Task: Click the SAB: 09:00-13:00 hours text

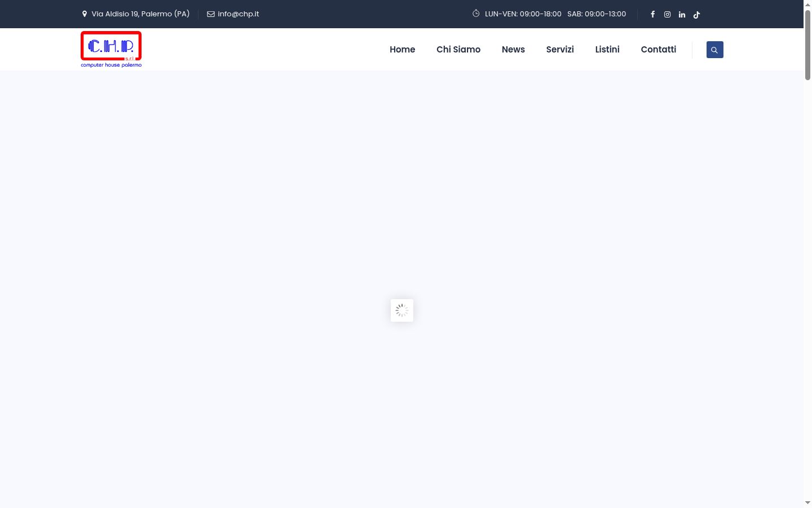Action: click(597, 14)
